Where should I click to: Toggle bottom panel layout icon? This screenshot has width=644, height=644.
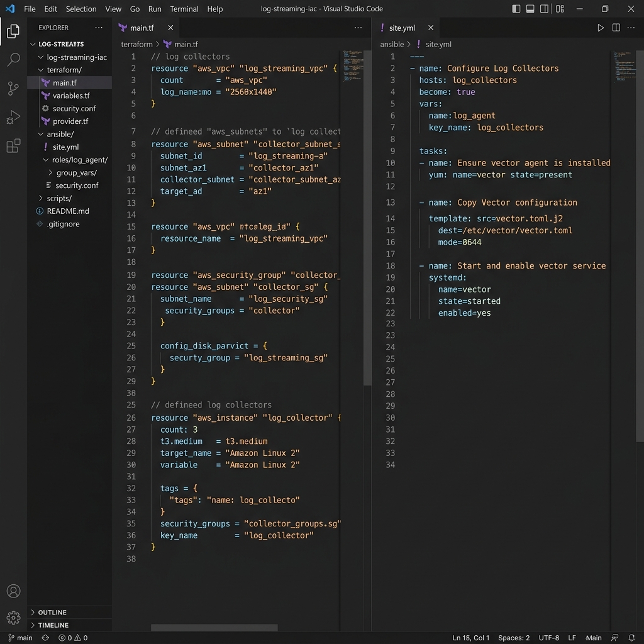[x=530, y=9]
